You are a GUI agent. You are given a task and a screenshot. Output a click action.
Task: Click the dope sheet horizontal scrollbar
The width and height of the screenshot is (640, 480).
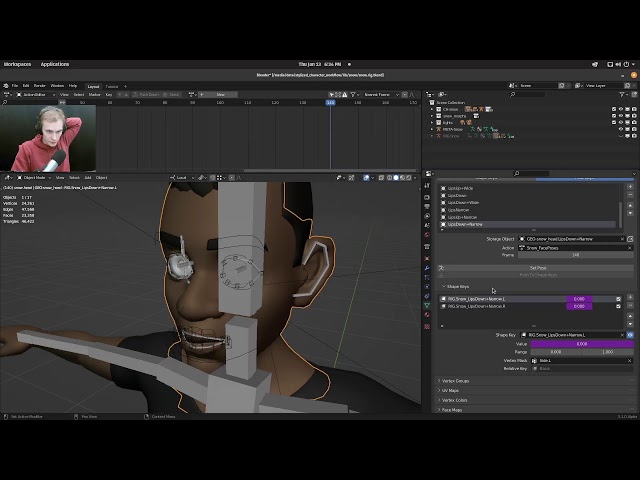(x=331, y=171)
